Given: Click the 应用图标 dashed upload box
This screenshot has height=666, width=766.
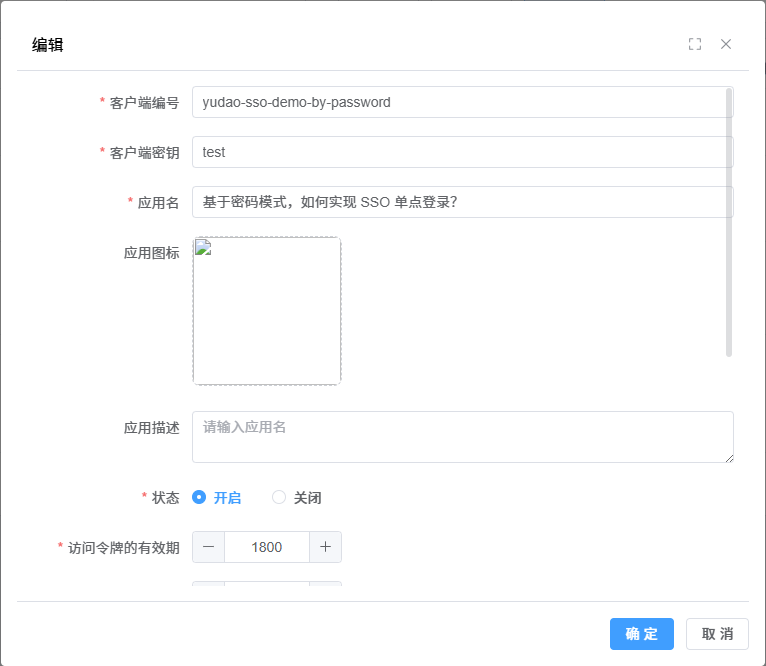Looking at the screenshot, I should [267, 311].
